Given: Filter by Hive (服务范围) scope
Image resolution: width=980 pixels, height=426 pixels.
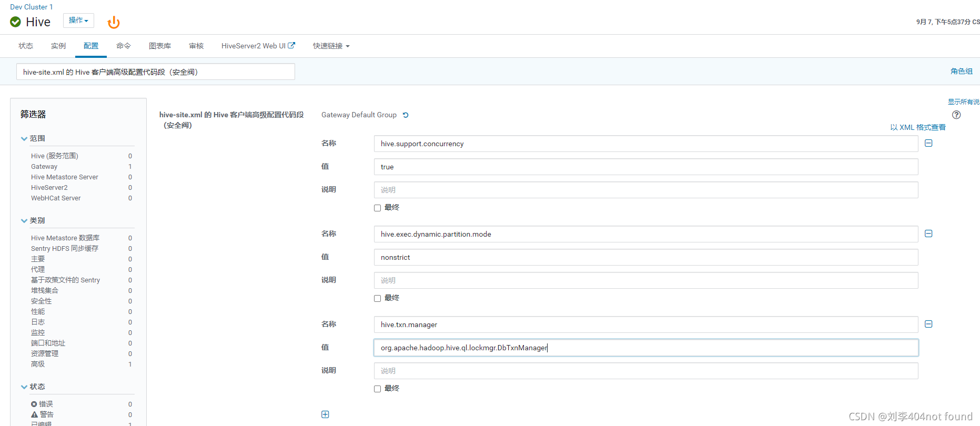Looking at the screenshot, I should [55, 156].
